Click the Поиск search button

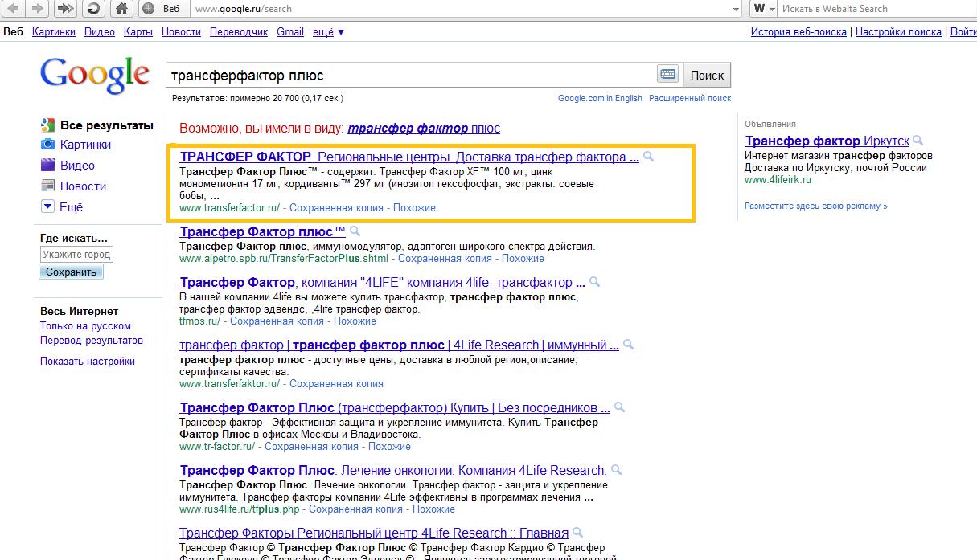tap(707, 75)
